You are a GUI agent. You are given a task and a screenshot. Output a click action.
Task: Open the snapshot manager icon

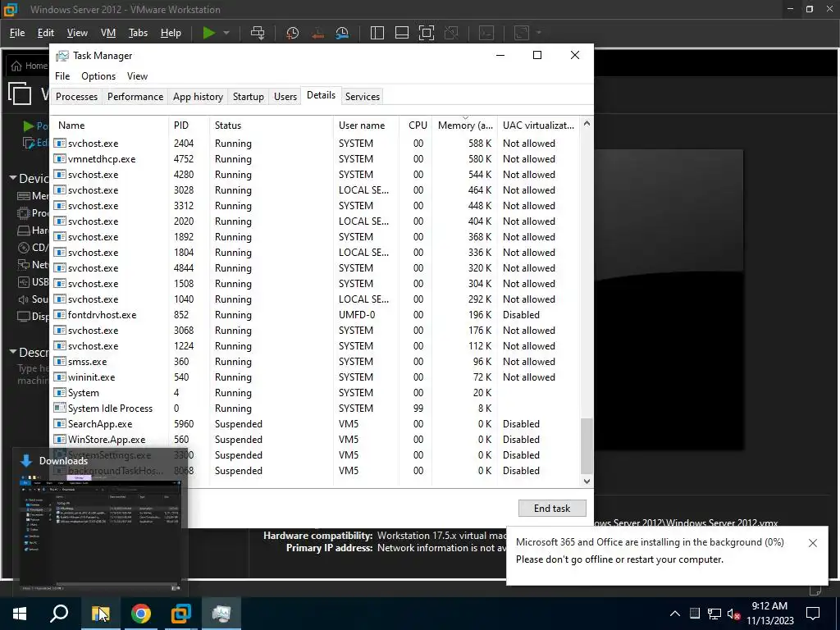coord(342,33)
